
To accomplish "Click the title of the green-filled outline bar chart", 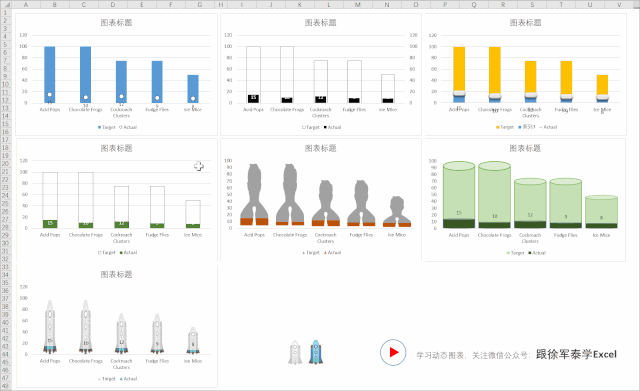I will point(116,148).
